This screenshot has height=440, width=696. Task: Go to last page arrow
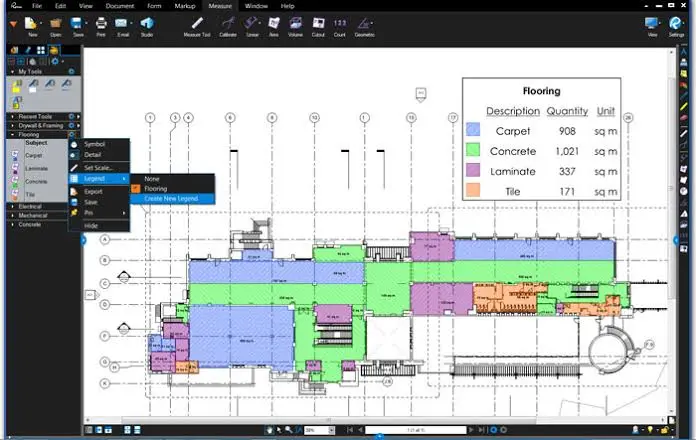tap(482, 430)
